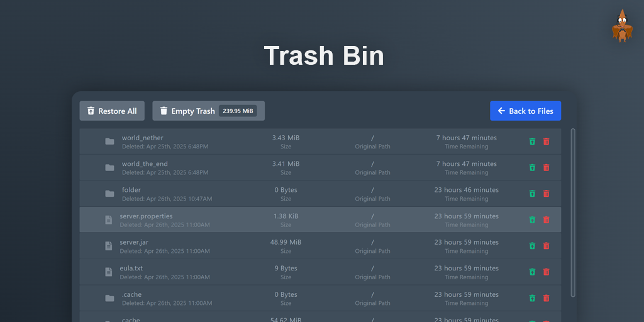This screenshot has width=644, height=322.
Task: Click the 48.99 MiB size value
Action: [x=286, y=242]
